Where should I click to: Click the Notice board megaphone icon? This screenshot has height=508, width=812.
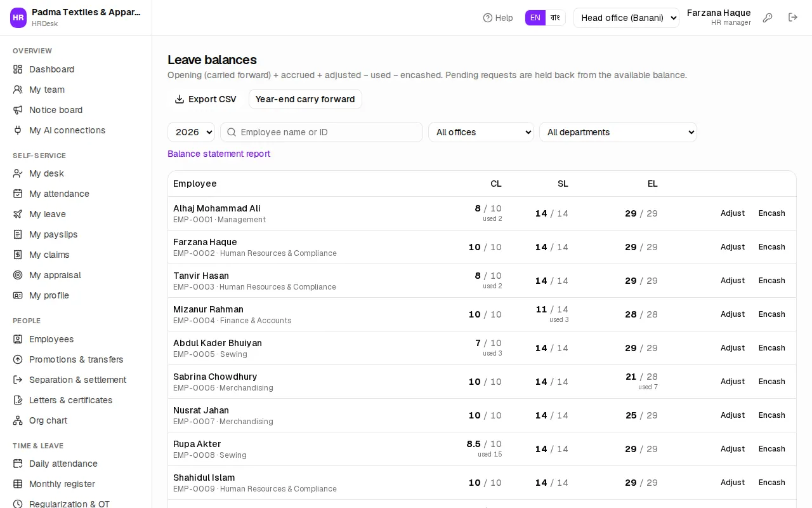coord(18,110)
